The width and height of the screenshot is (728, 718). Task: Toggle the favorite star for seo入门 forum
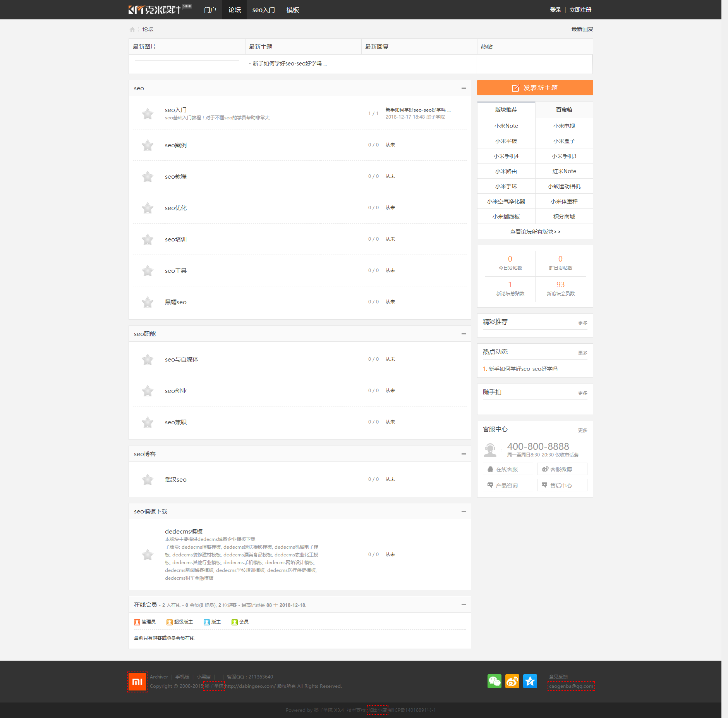click(x=147, y=114)
